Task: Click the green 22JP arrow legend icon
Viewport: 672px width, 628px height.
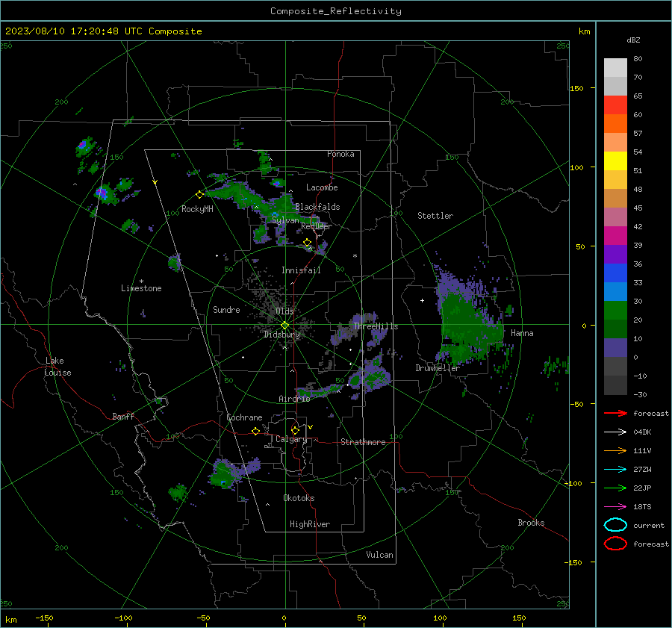Action: [x=615, y=488]
